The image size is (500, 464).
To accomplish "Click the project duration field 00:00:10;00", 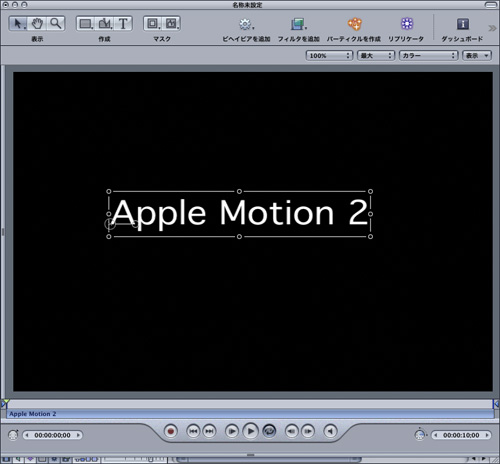I will point(461,435).
